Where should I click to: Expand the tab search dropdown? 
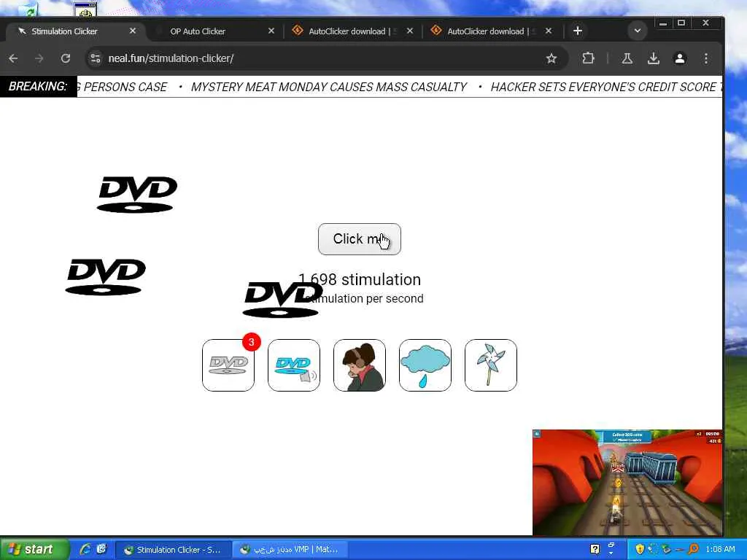638,31
